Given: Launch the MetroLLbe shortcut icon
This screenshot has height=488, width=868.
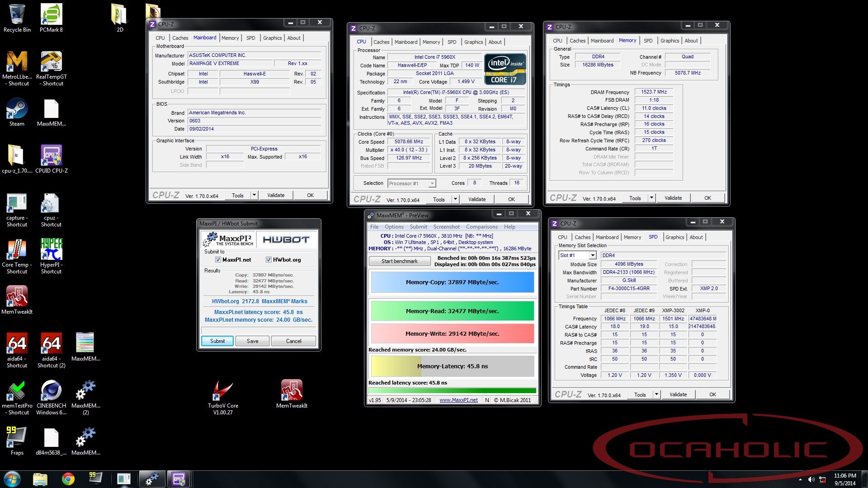Looking at the screenshot, I should (x=17, y=68).
